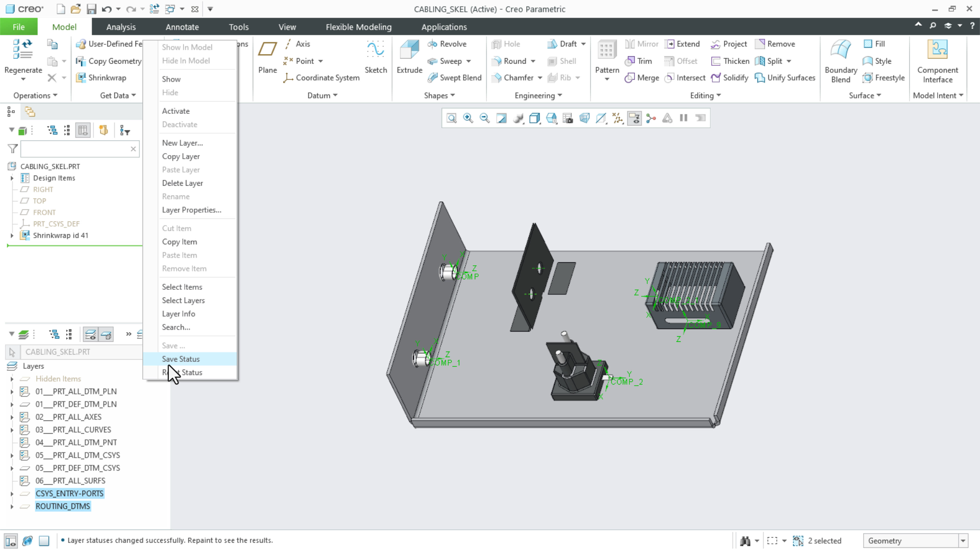Switch to the Flexible Modeling tab
The width and height of the screenshot is (980, 551).
point(359,27)
